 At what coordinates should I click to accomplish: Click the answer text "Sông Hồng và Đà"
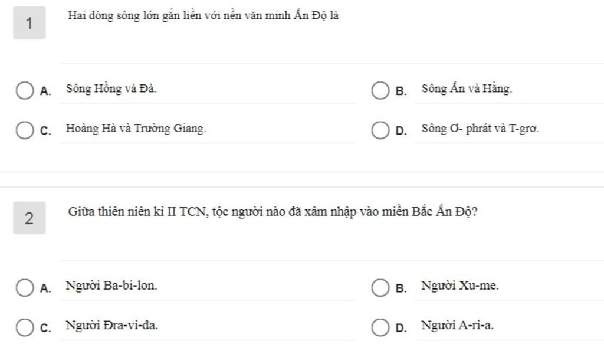(111, 89)
